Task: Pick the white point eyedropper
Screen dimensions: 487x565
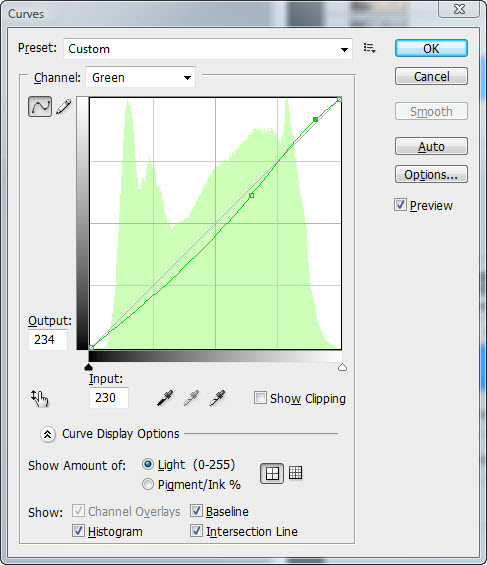Action: (x=218, y=398)
